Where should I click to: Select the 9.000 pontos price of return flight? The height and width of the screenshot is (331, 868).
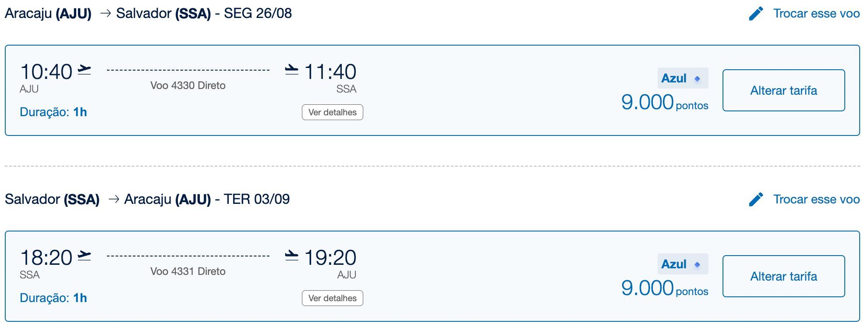point(664,288)
